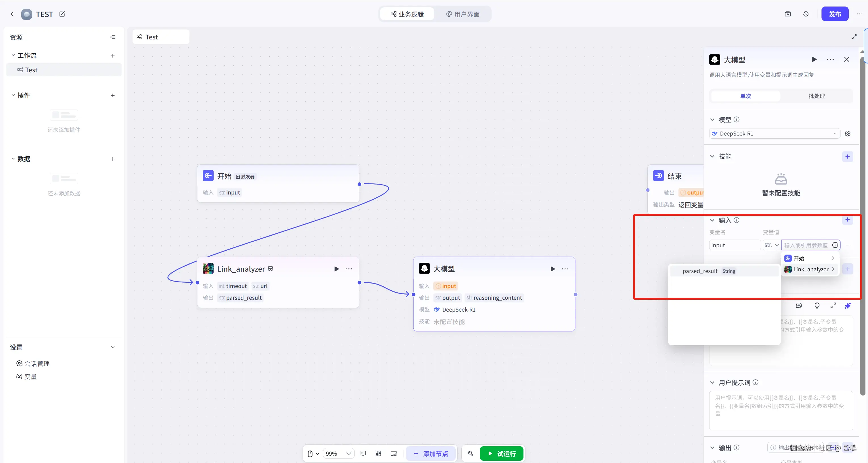Open model settings gear next to DeepSeek-R1
Screen dimensions: 868x463
coord(848,134)
